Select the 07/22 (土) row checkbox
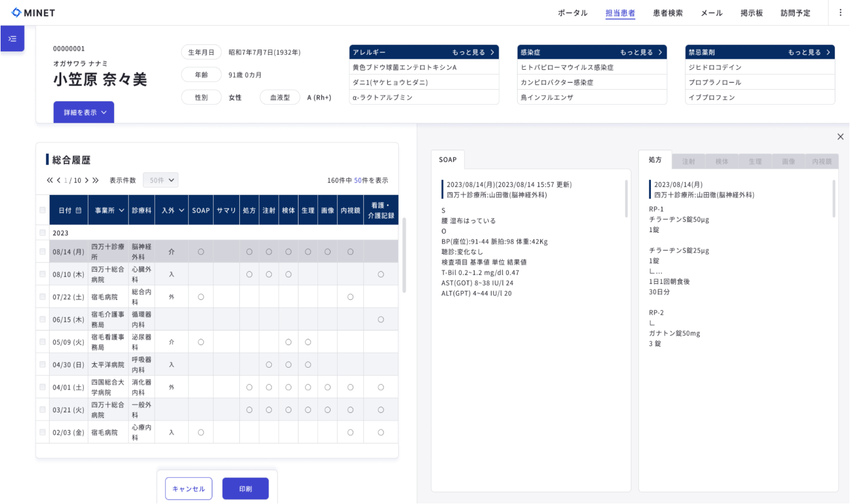Screen dimensions: 850x504 click(x=42, y=297)
